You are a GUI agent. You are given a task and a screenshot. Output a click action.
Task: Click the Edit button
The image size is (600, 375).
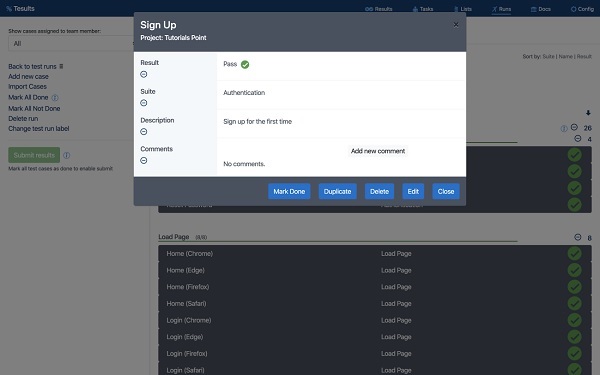coord(413,191)
